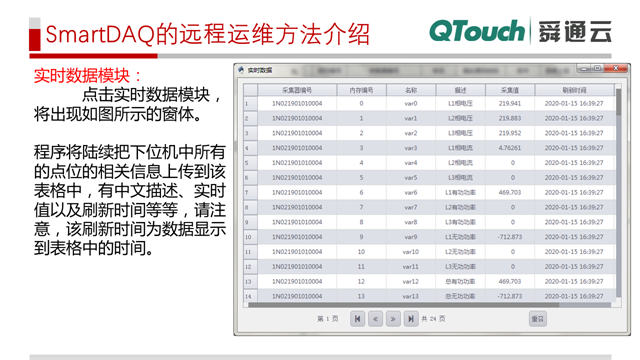Image resolution: width=640 pixels, height=360 pixels.
Task: Select the var9 name cell
Action: pyautogui.click(x=411, y=237)
